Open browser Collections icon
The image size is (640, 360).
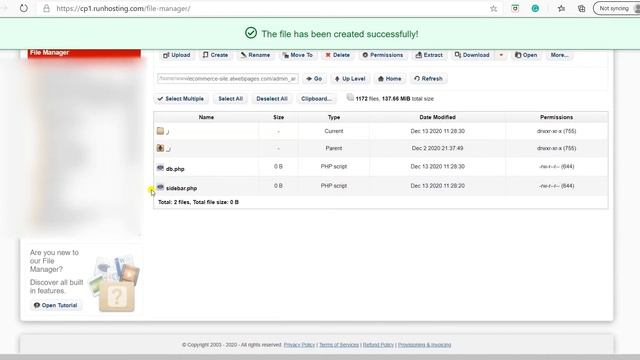coord(582,9)
